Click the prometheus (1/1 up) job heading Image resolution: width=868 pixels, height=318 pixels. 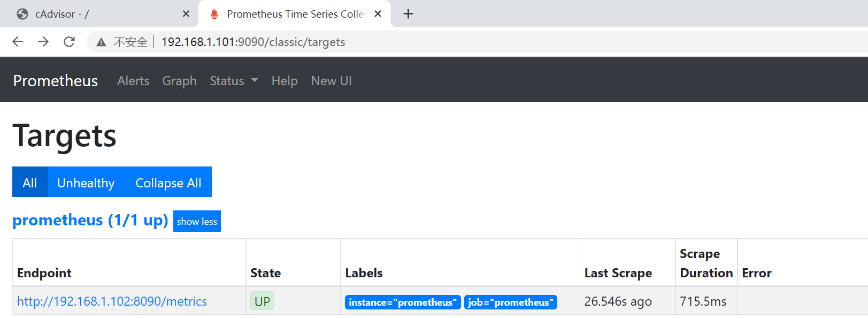[90, 220]
